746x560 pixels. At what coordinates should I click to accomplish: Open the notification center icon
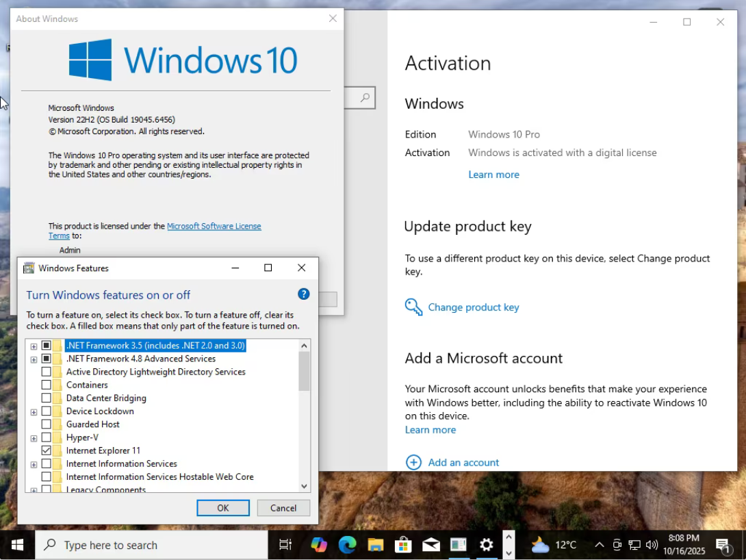tap(723, 545)
